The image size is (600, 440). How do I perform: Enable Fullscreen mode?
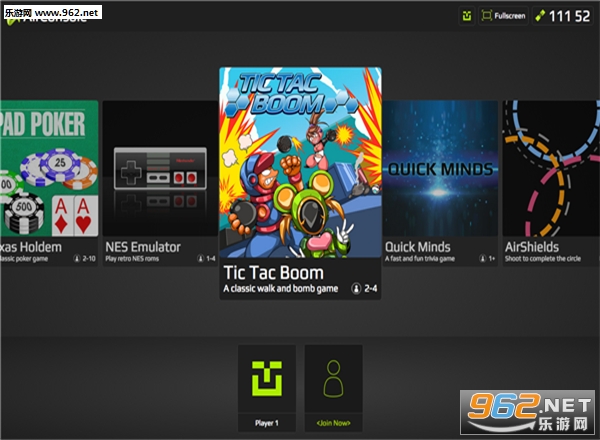click(x=504, y=16)
